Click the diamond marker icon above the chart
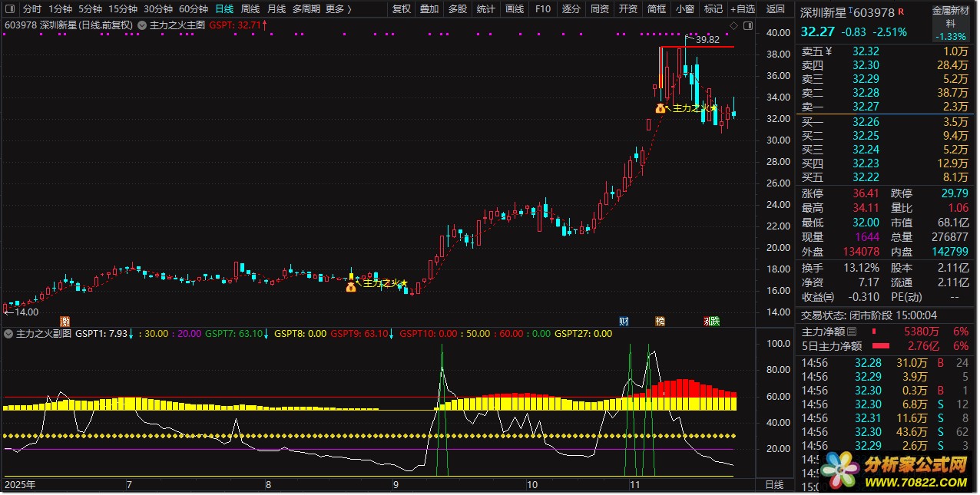Viewport: 980px width, 495px height. click(x=733, y=25)
